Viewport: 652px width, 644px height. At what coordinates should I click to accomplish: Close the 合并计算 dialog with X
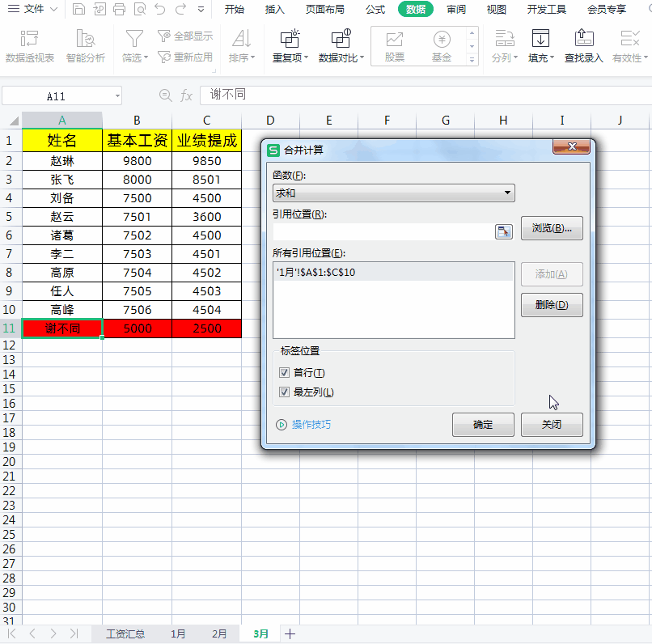click(x=572, y=146)
